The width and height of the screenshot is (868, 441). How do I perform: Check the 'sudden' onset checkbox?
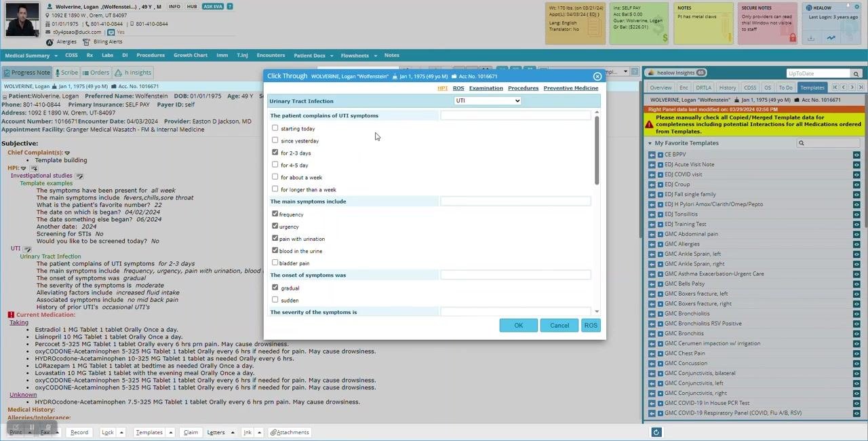(x=275, y=299)
